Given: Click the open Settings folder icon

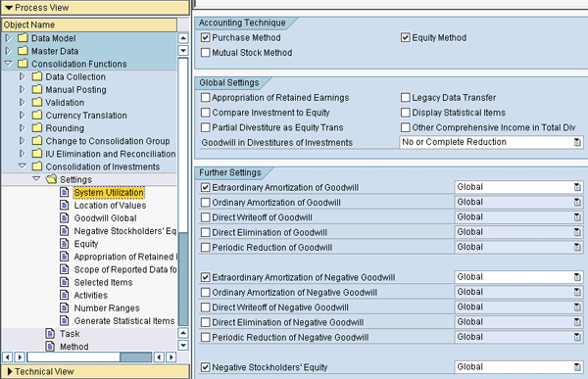Looking at the screenshot, I should click(x=51, y=179).
